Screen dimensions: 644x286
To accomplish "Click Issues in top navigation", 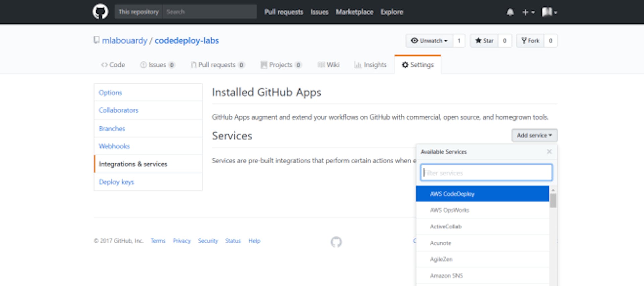I will (x=319, y=12).
